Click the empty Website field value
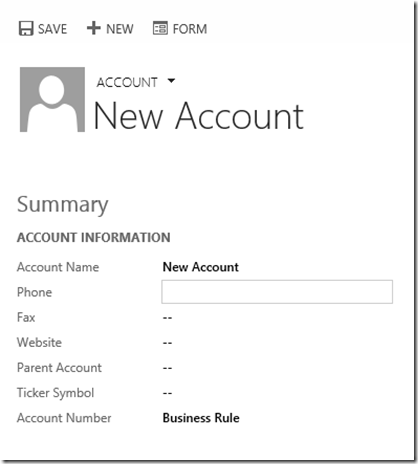 167,343
